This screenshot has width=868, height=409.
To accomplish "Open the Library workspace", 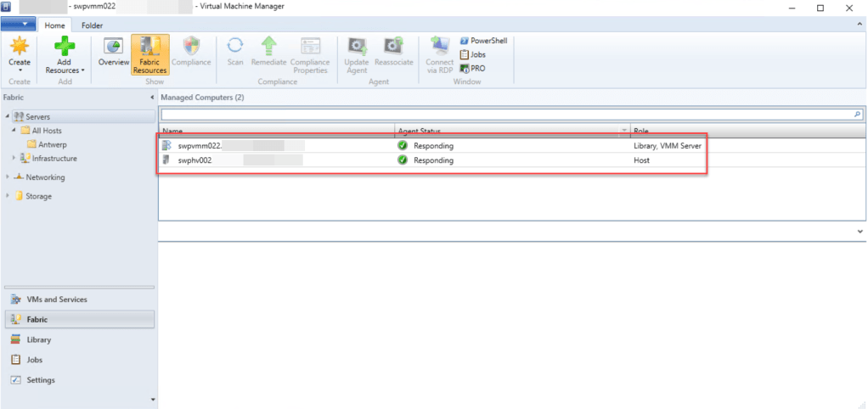I will [38, 339].
